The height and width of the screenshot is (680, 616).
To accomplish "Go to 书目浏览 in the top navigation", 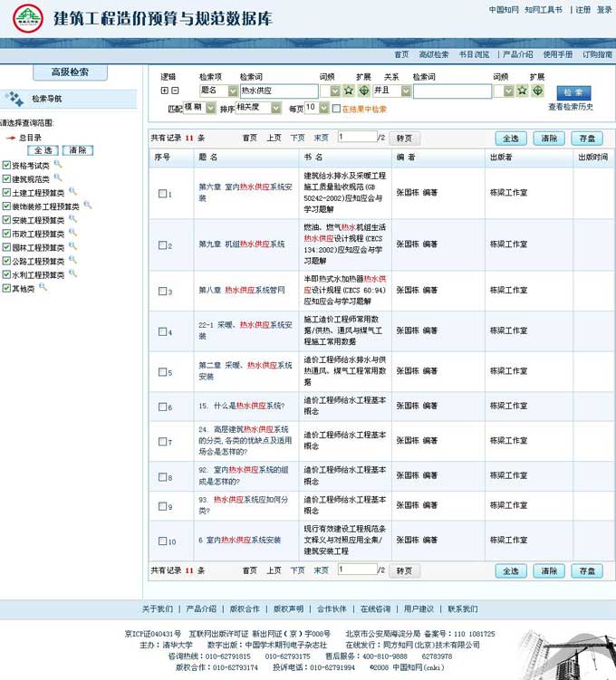I will (473, 54).
